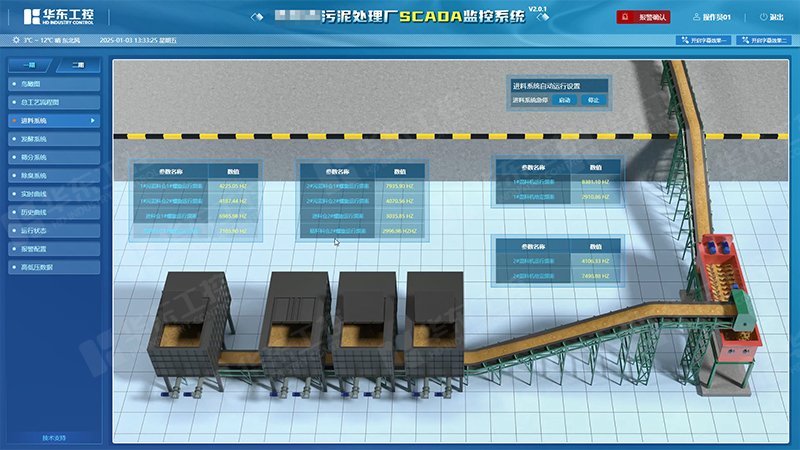Expand the 进料系统 arrow in sidebar
This screenshot has width=800, height=450.
(93, 120)
